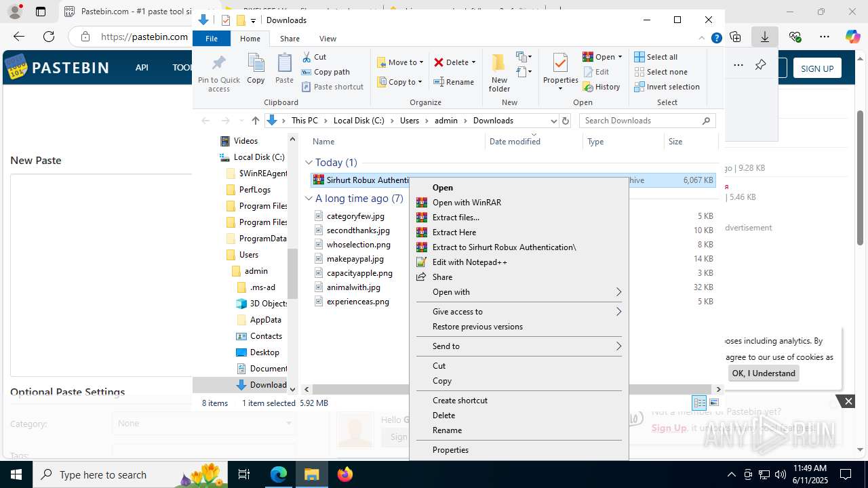Click Copy path in ribbon
The width and height of the screenshot is (868, 488).
pyautogui.click(x=325, y=72)
